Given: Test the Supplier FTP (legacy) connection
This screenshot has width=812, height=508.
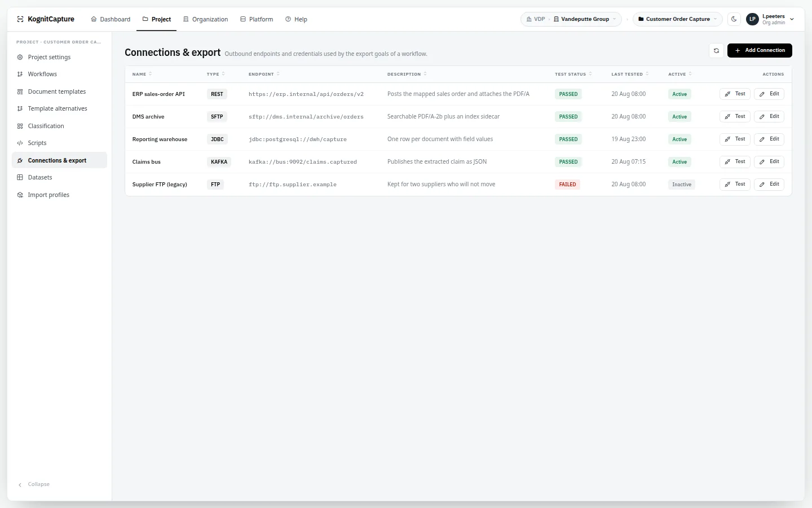Looking at the screenshot, I should tap(735, 184).
